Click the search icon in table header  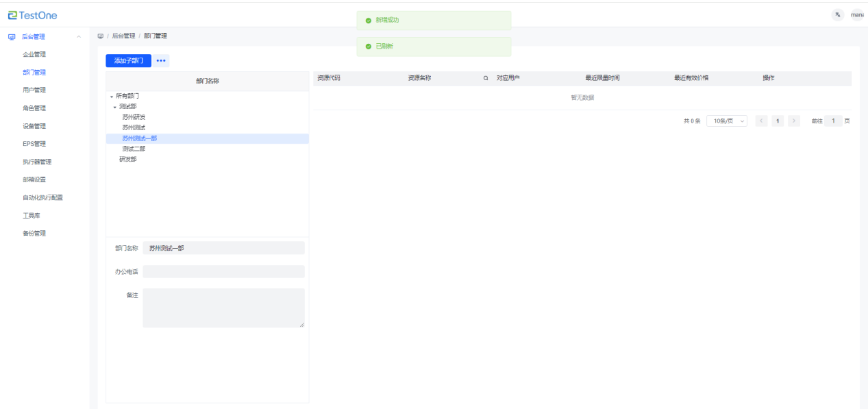486,78
